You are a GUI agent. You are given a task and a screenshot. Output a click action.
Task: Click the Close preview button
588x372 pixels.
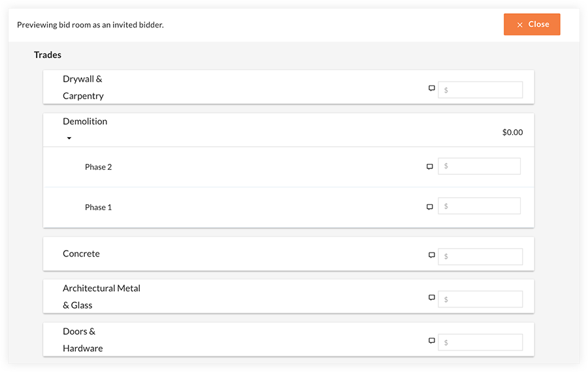[x=532, y=24]
